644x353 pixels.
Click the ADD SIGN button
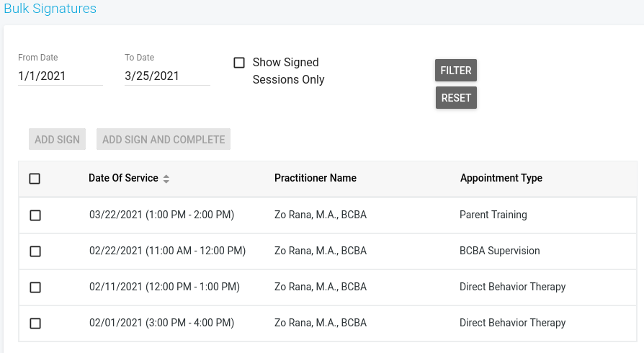[x=58, y=139]
